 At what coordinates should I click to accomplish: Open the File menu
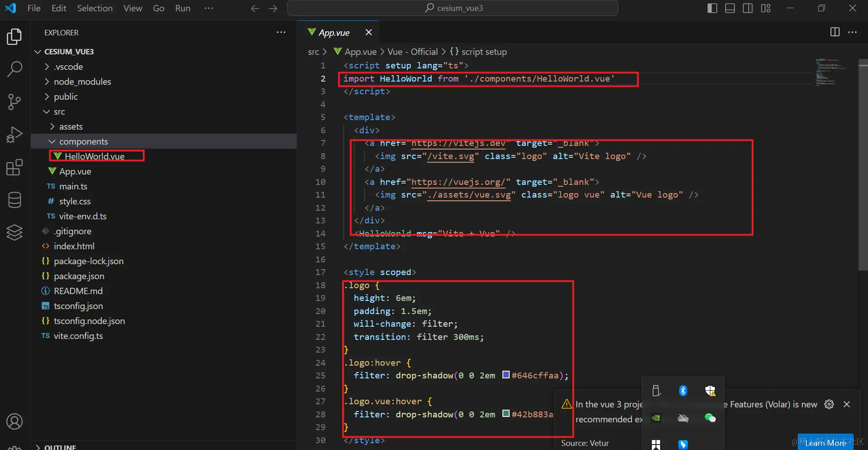[x=34, y=8]
